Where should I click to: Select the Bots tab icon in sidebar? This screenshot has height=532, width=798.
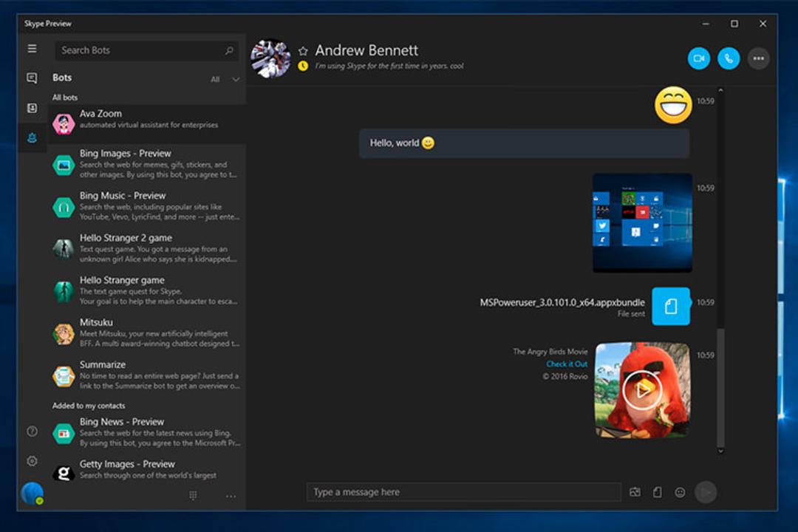coord(32,137)
